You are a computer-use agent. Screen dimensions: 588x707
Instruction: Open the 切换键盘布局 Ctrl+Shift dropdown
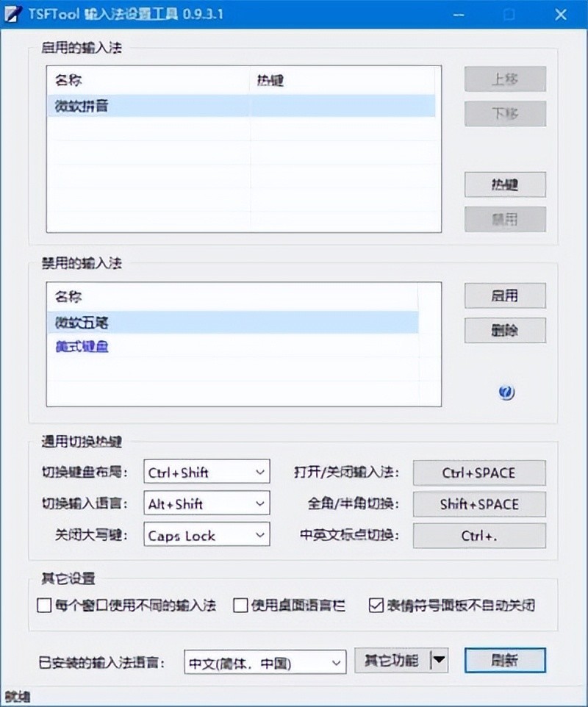point(207,473)
